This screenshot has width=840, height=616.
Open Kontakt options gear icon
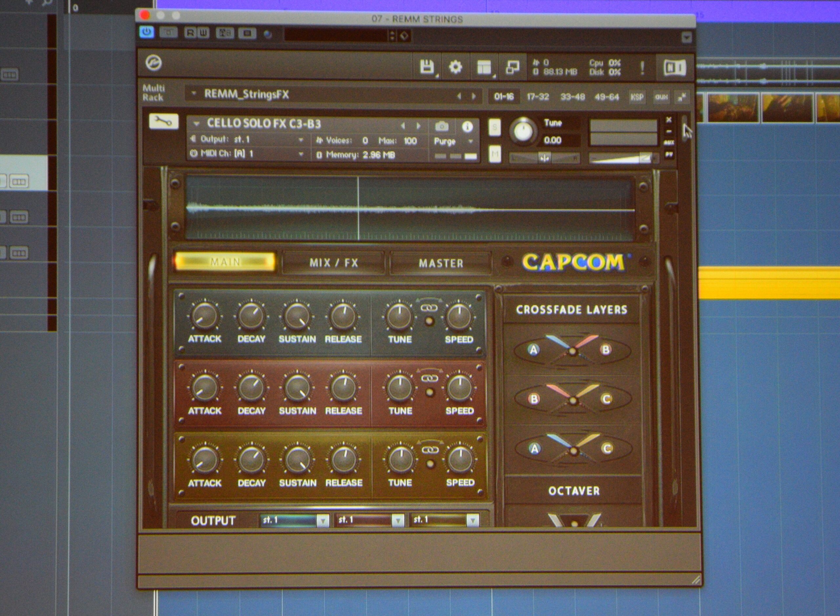(x=455, y=68)
